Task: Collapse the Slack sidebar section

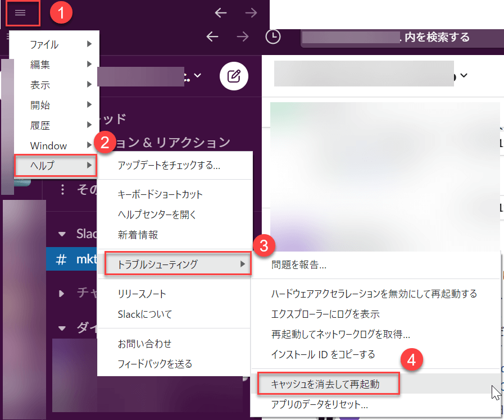Action: click(62, 233)
